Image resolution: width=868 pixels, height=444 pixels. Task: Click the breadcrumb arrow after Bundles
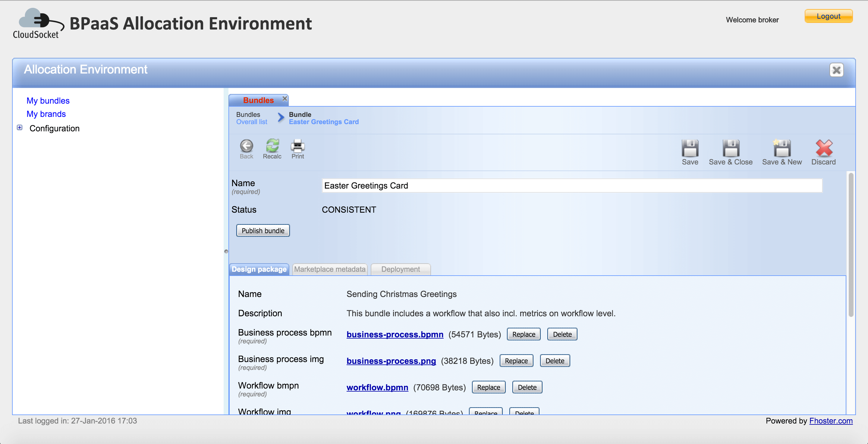280,117
